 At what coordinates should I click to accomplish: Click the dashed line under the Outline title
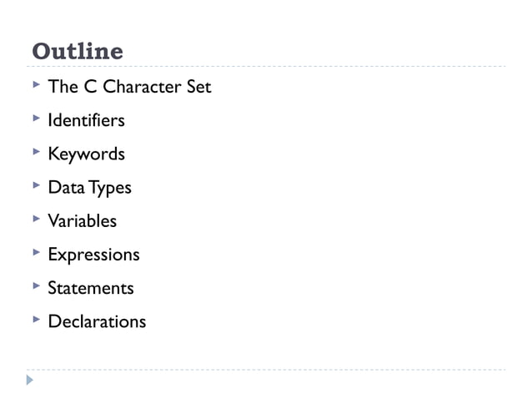coord(266,66)
